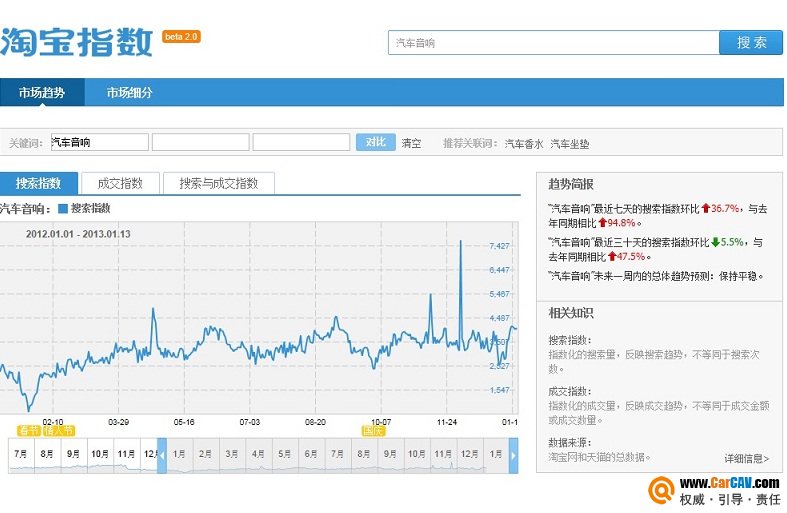Click the 08-20 x-axis date label
The width and height of the screenshot is (787, 513).
(315, 422)
